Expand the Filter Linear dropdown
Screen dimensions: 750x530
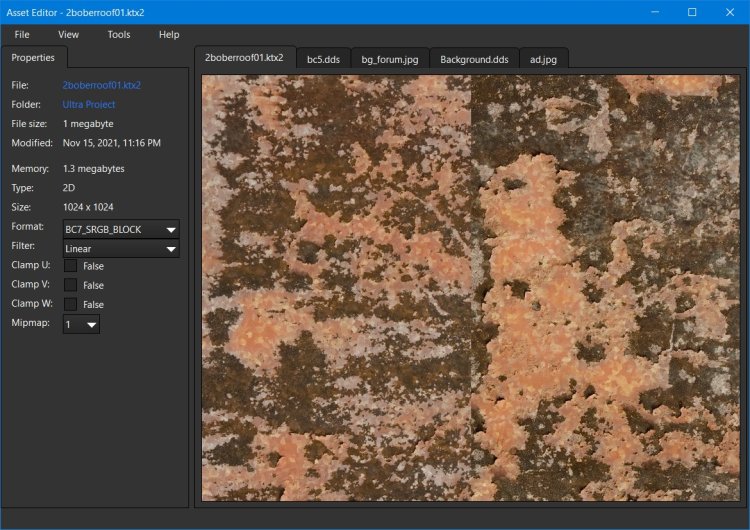coord(121,248)
